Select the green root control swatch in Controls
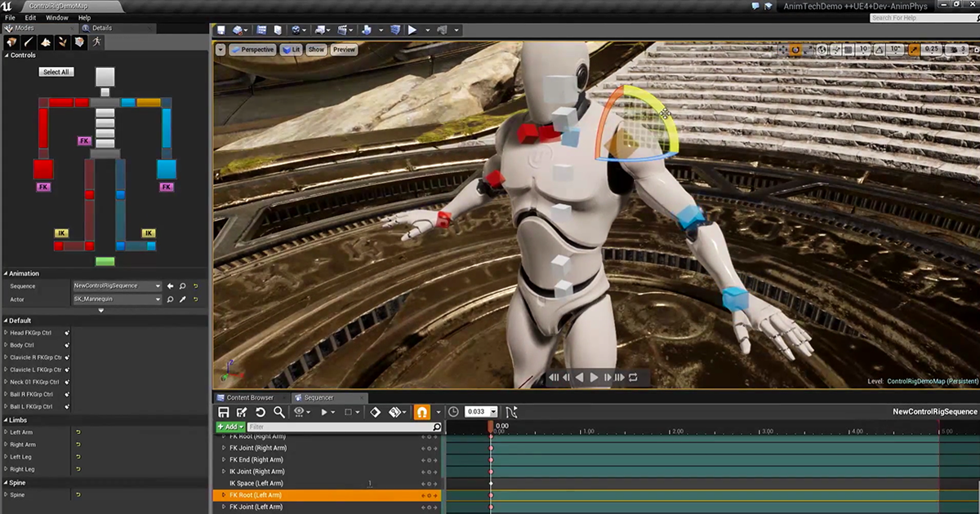 pos(105,260)
